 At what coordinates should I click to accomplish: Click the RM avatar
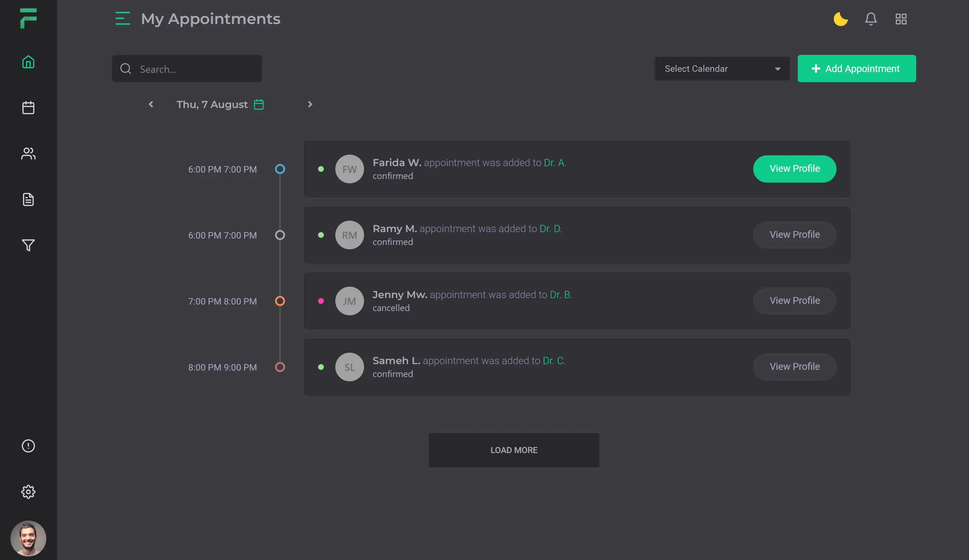point(349,235)
